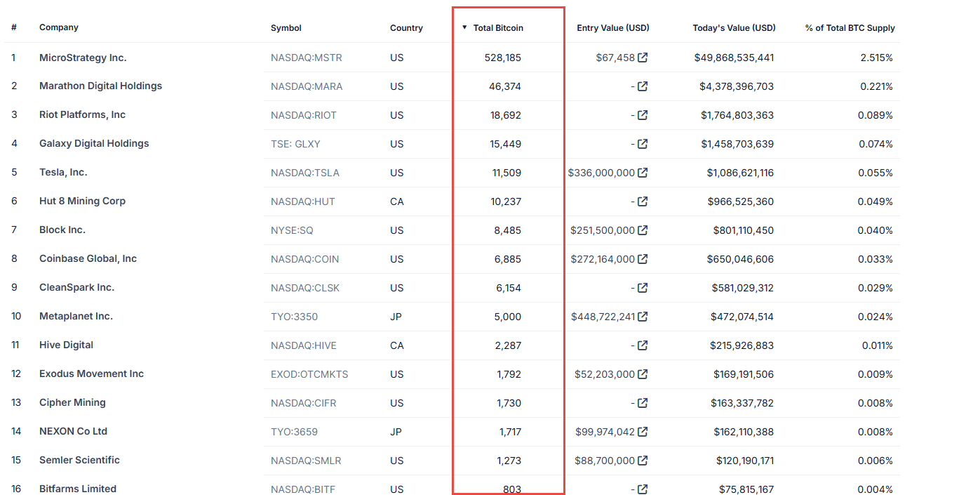Open external link icon for Bitfarms Limited
Image resolution: width=980 pixels, height=495 pixels.
[x=643, y=489]
